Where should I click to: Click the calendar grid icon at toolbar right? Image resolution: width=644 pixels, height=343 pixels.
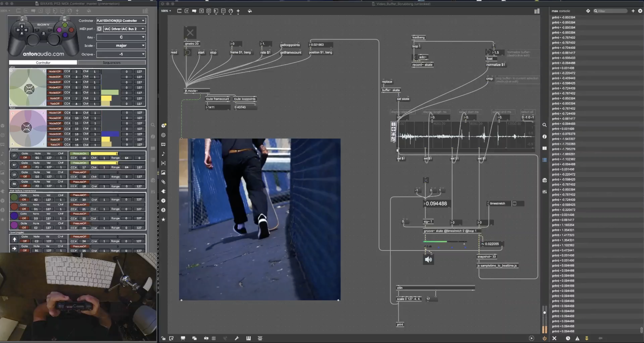(537, 11)
